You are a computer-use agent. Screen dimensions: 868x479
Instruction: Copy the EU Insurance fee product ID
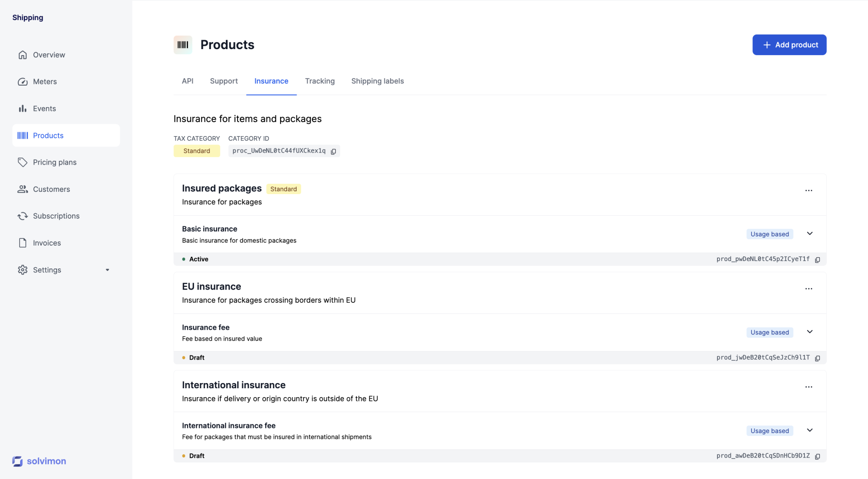pos(817,358)
